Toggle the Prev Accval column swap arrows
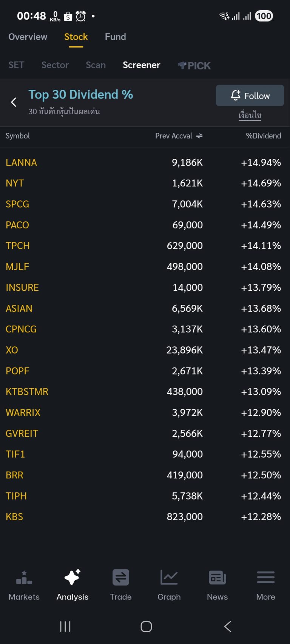Viewport: 290px width, 644px height. point(199,136)
